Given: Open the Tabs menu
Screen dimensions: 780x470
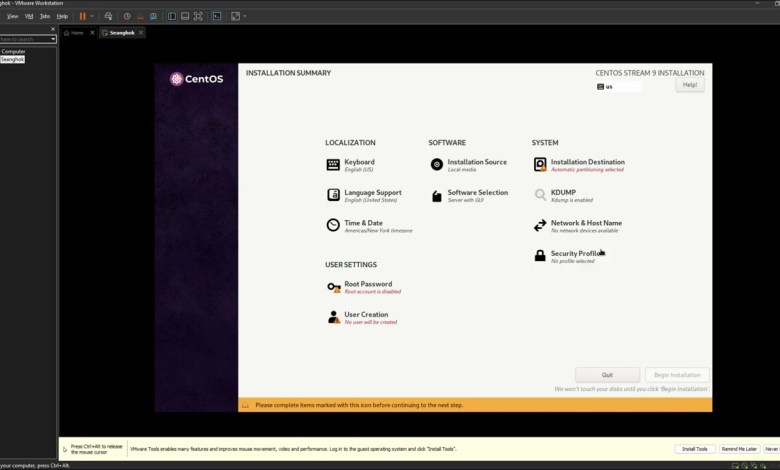Looking at the screenshot, I should coord(45,16).
